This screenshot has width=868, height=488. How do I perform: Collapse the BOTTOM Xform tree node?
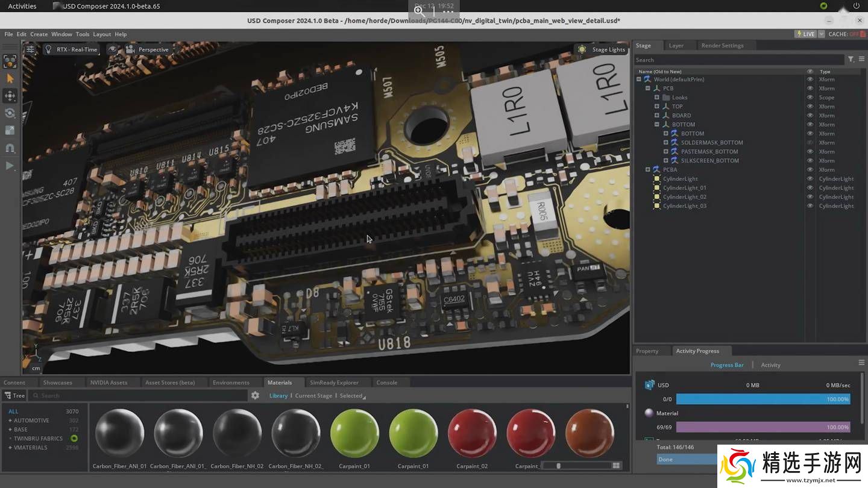point(657,125)
